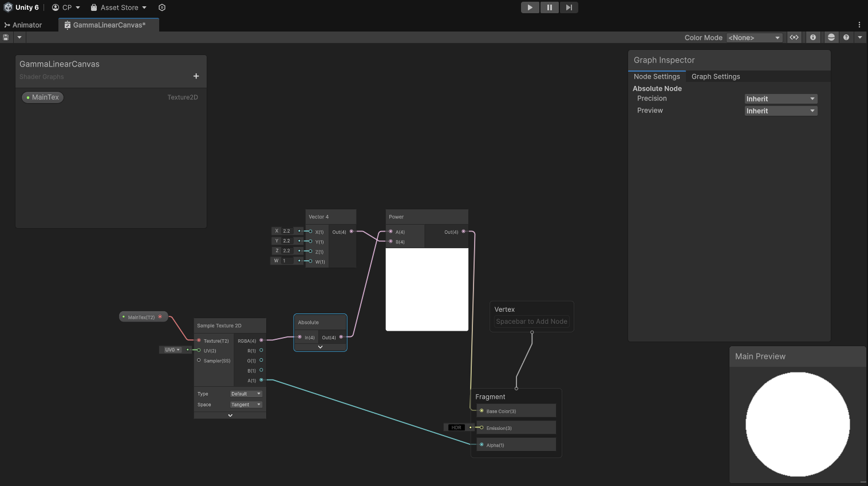This screenshot has height=486, width=868.
Task: Click the shader variable x toggle icon
Action: pos(794,37)
